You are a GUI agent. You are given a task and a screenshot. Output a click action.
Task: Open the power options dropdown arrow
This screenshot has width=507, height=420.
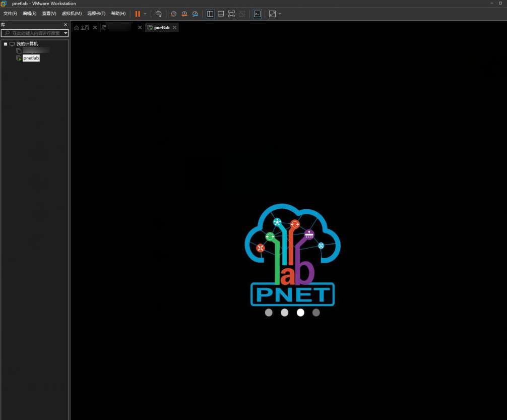pos(145,14)
